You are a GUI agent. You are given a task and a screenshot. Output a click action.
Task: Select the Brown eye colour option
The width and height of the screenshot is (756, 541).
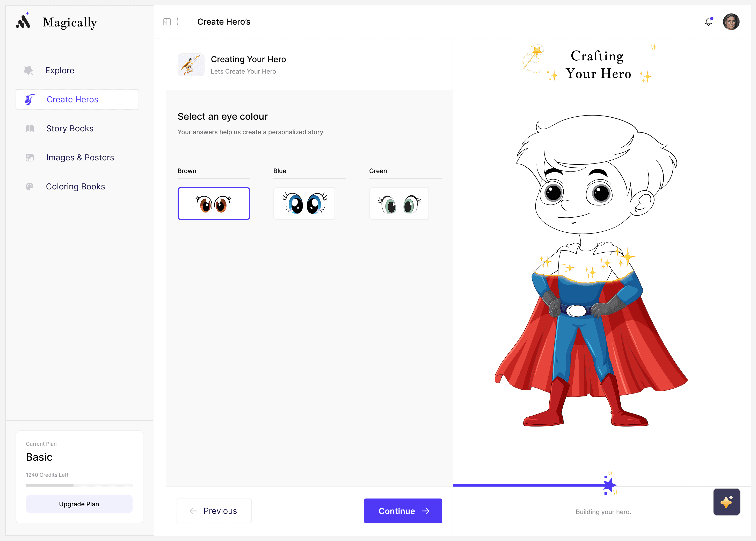(x=214, y=204)
